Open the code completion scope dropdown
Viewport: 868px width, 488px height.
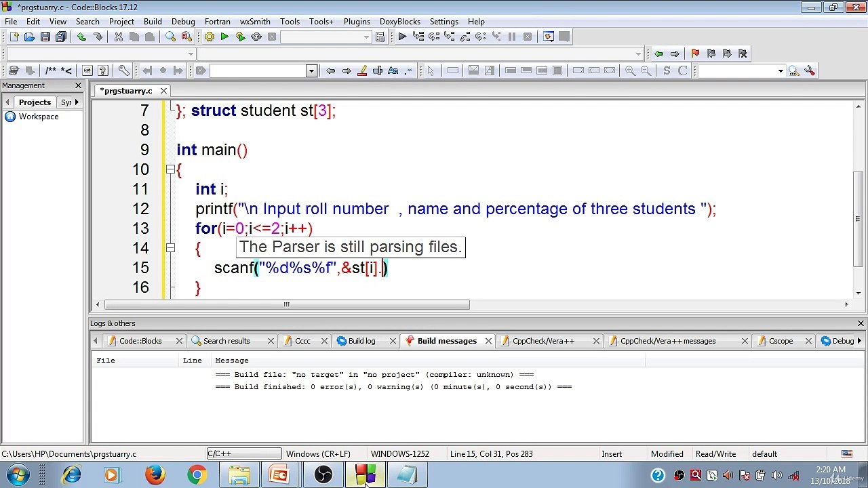coord(191,54)
